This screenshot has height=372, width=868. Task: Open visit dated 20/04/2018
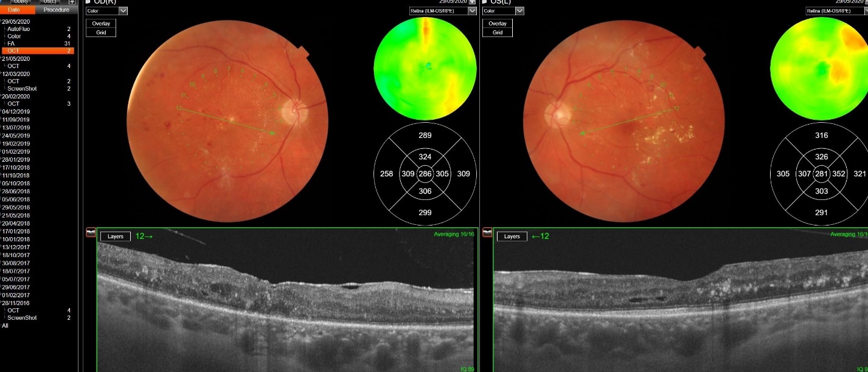coord(16,223)
